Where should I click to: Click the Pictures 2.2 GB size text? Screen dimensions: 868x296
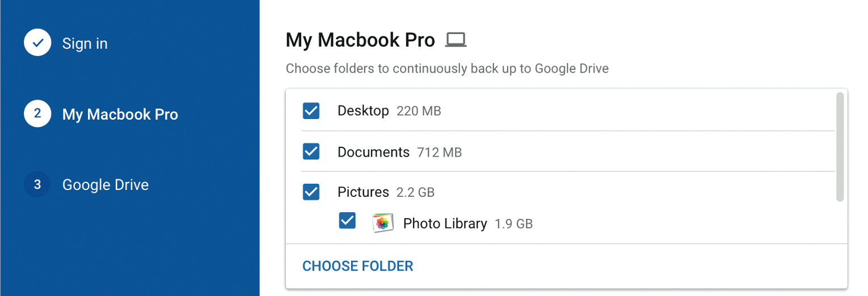click(x=415, y=193)
